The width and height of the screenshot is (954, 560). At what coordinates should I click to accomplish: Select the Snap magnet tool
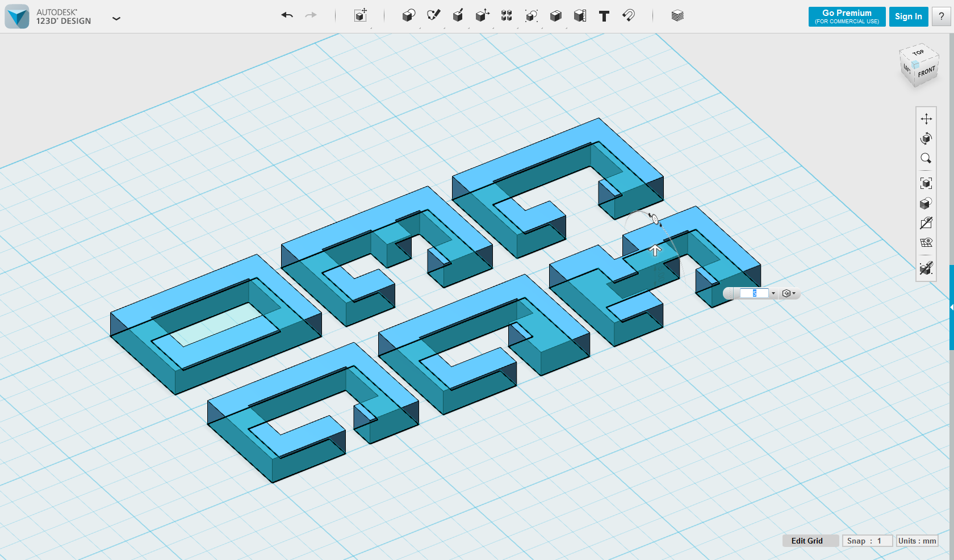tap(628, 15)
